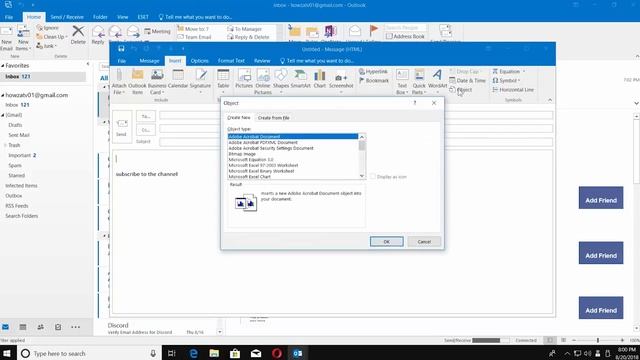This screenshot has width=640, height=360.
Task: Open Edge browser from taskbar
Action: point(193,353)
